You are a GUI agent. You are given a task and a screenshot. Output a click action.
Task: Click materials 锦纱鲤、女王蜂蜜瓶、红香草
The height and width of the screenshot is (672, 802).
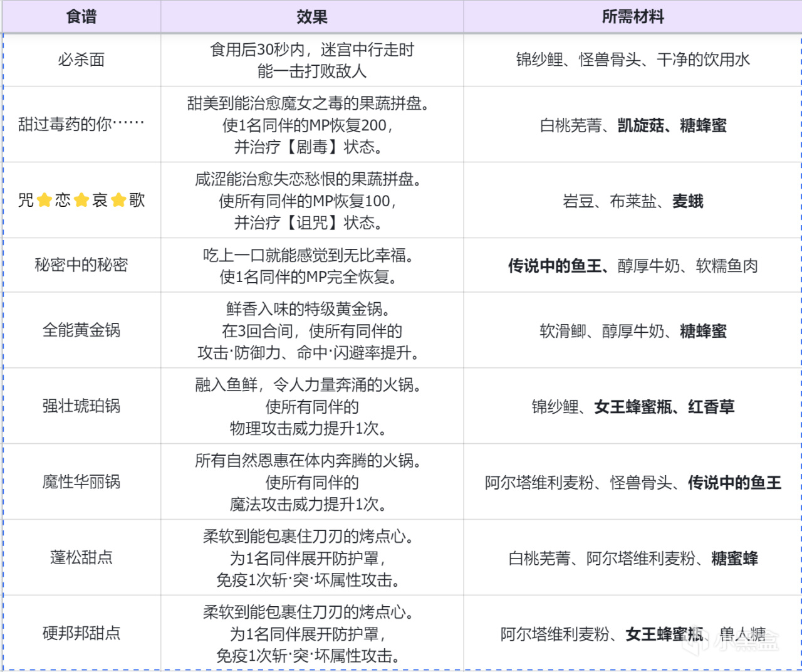(633, 407)
